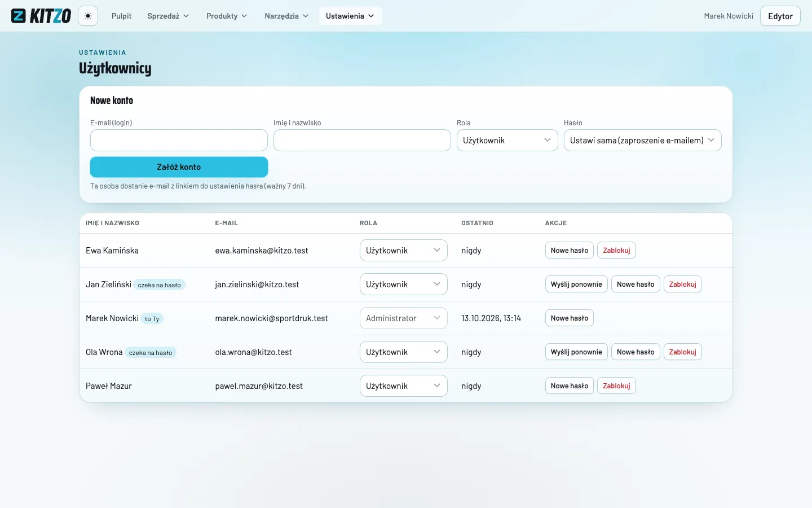Viewport: 812px width, 508px height.
Task: Expand the Produkty menu
Action: point(227,16)
